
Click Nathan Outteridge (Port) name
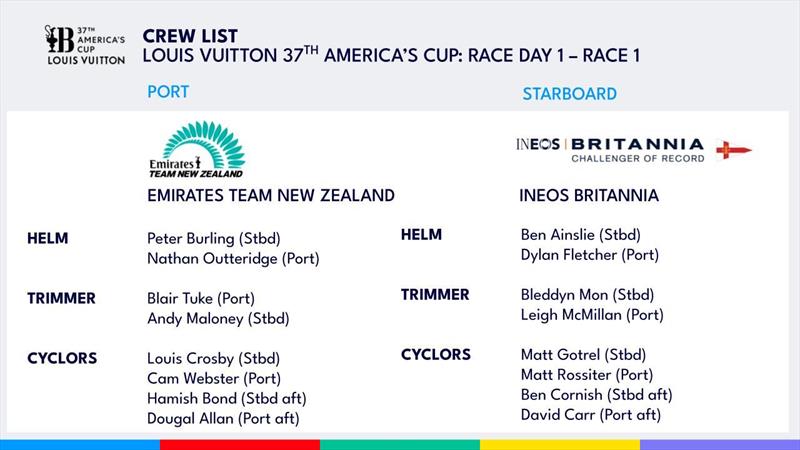pos(226,259)
